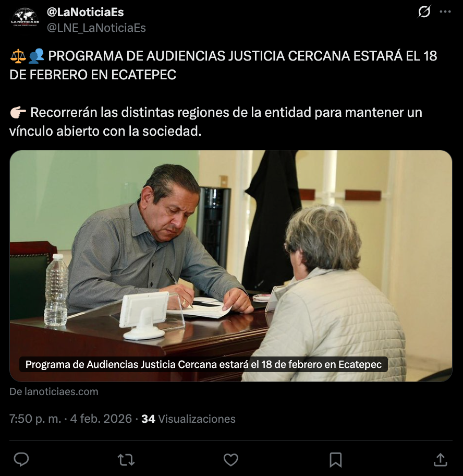
Task: Click the card headline caption overlay
Action: coord(203,364)
